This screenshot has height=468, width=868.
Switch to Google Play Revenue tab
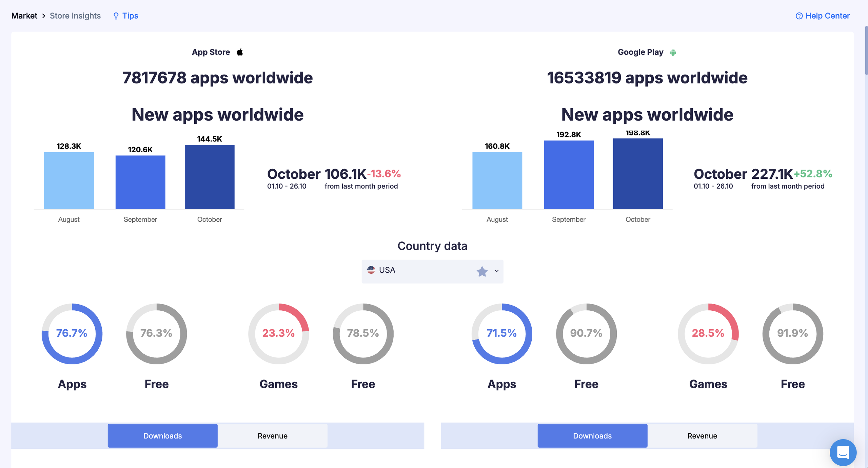(702, 436)
